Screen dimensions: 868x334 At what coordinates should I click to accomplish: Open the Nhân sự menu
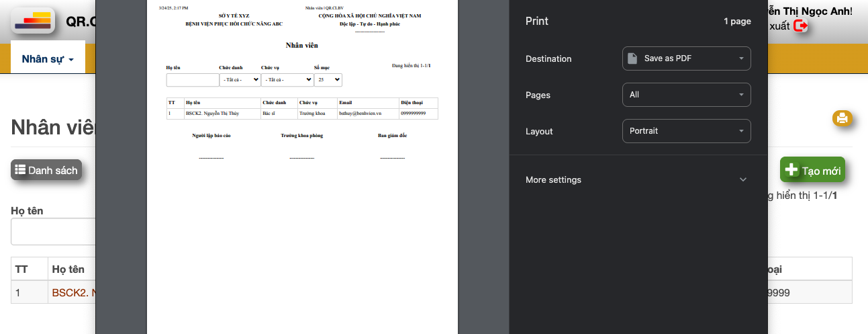pos(48,58)
